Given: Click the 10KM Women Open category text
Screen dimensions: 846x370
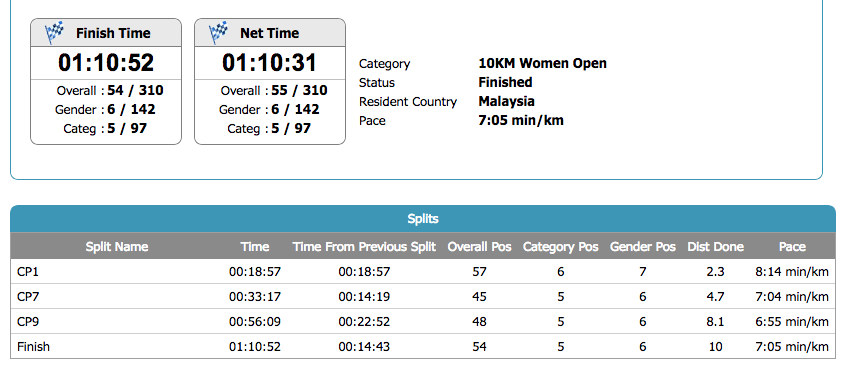Looking at the screenshot, I should [542, 63].
